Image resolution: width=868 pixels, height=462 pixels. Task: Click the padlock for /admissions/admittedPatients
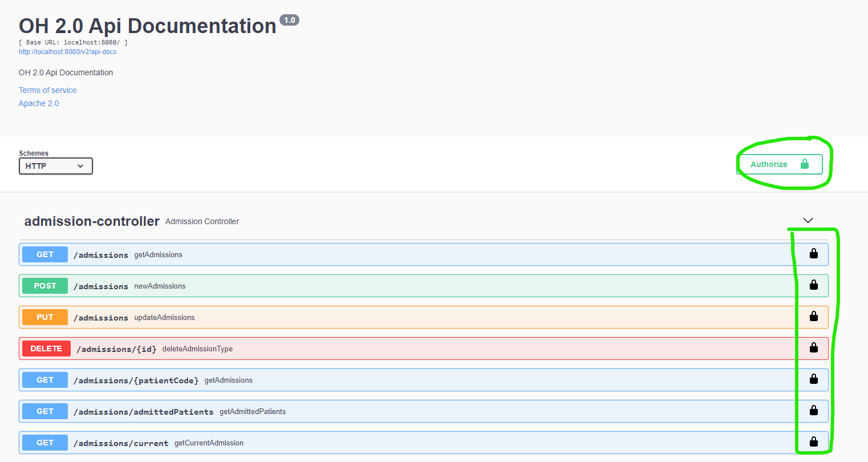813,411
